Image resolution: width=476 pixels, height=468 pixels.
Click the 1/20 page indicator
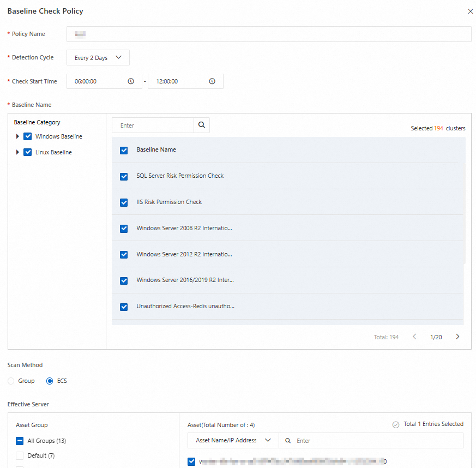click(x=436, y=337)
